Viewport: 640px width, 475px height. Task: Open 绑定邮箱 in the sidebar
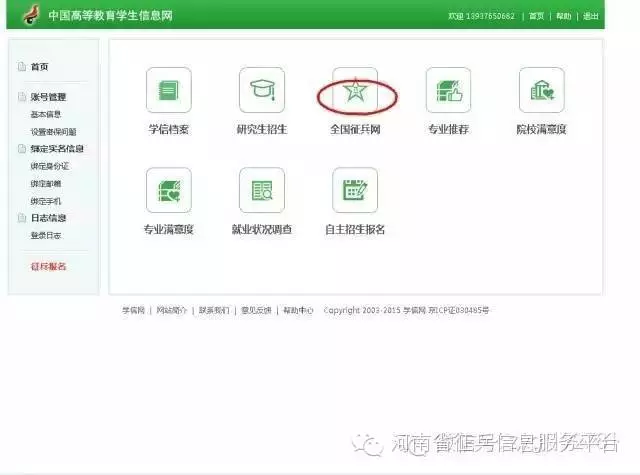(x=46, y=184)
